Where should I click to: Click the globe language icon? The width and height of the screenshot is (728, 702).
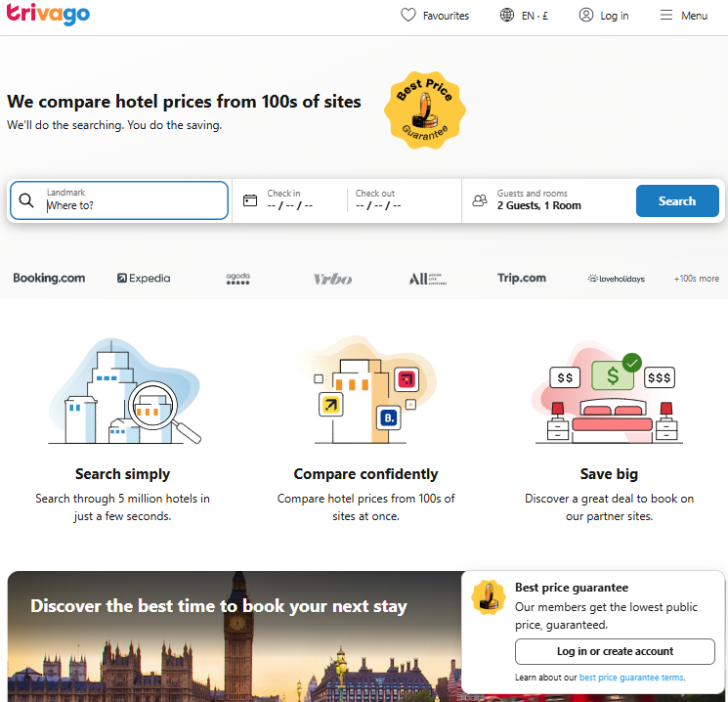pos(506,16)
